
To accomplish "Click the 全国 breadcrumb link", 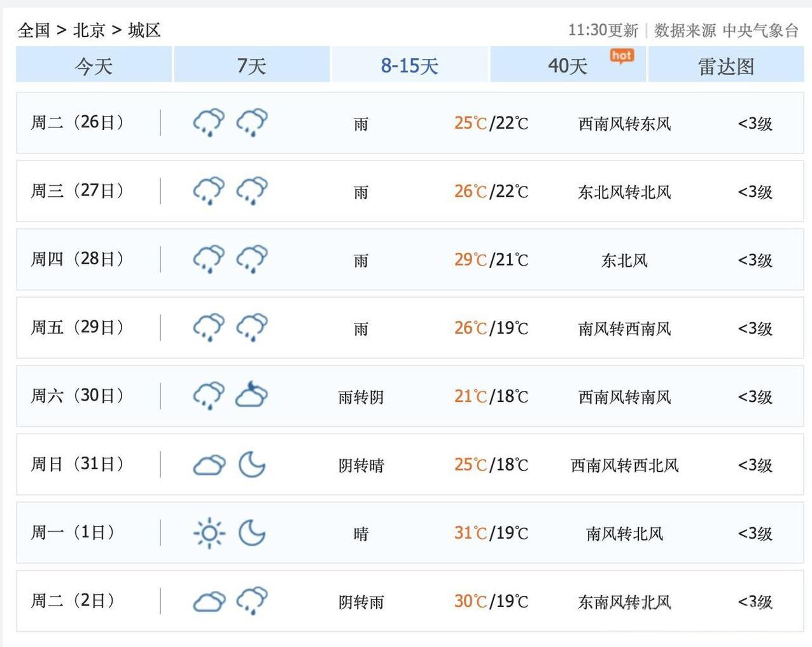I will tap(34, 30).
